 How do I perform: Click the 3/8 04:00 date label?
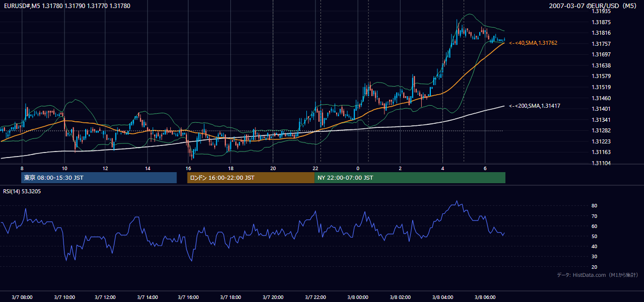[442, 297]
